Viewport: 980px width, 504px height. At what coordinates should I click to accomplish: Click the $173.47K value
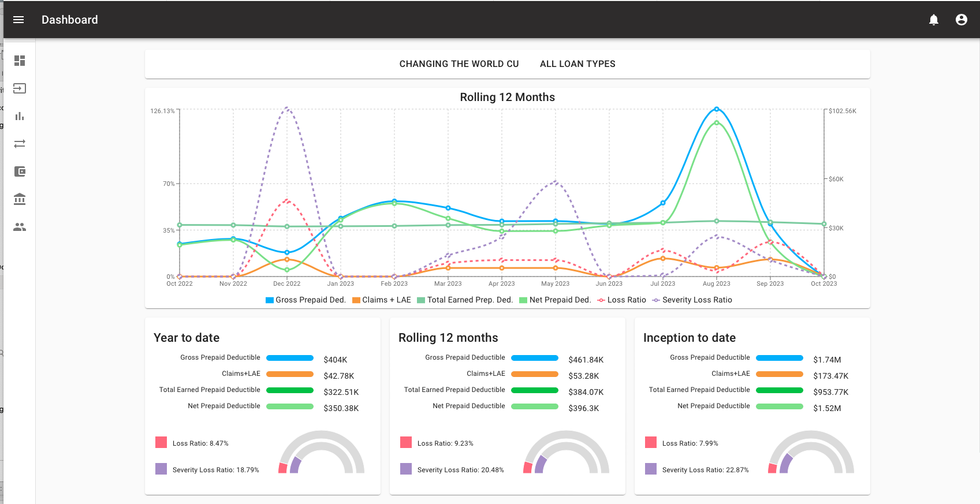click(x=831, y=376)
